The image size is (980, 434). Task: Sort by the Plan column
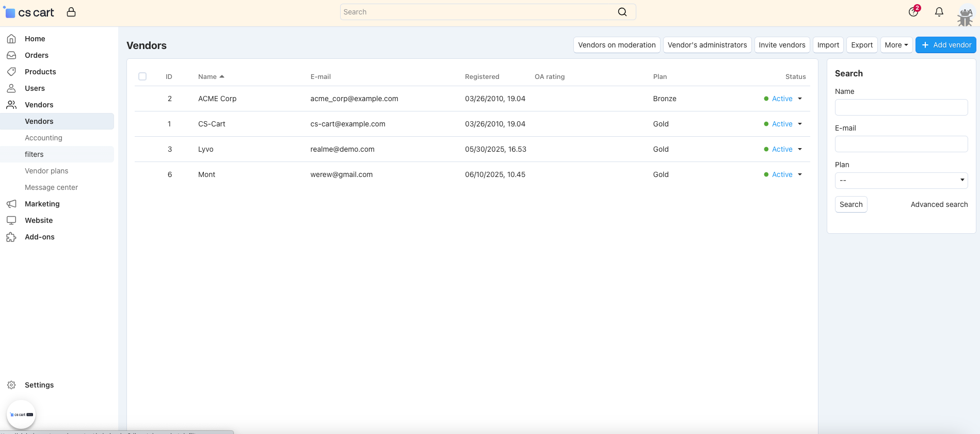pyautogui.click(x=660, y=76)
